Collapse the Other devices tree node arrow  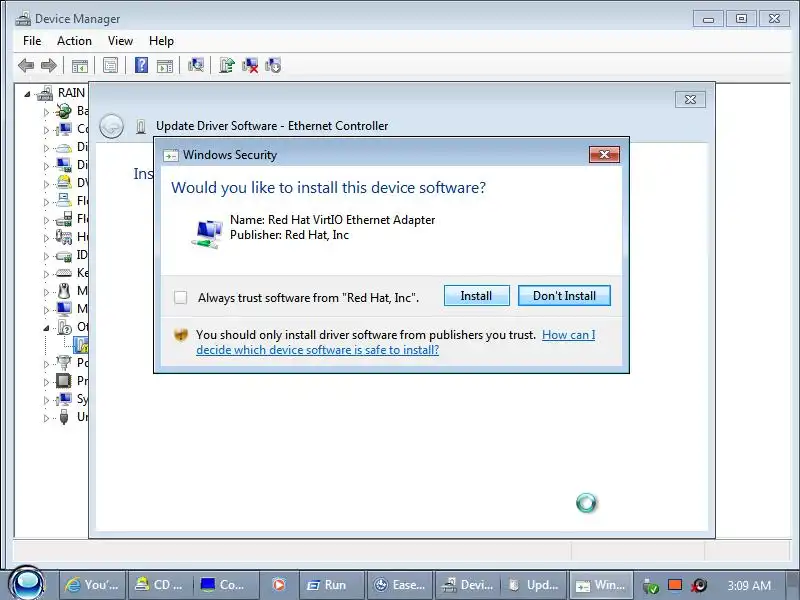[46, 328]
